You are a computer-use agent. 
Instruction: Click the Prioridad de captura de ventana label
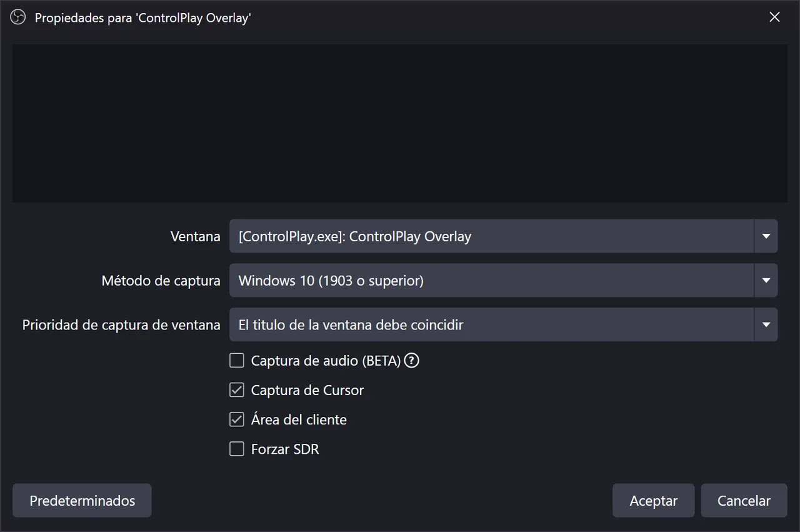coord(121,325)
